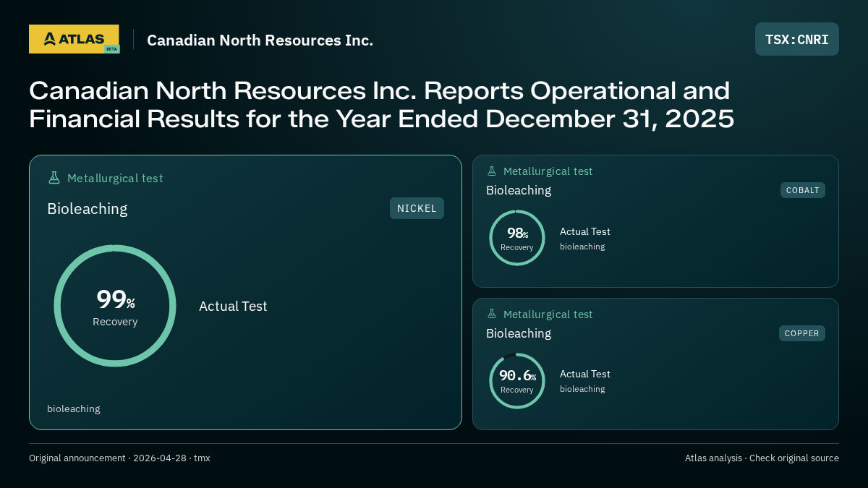This screenshot has width=868, height=488.
Task: Select the COBALT tag
Action: 803,190
